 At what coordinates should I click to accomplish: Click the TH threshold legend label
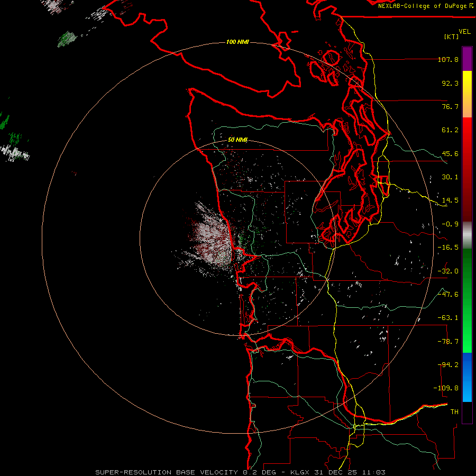coord(454,412)
